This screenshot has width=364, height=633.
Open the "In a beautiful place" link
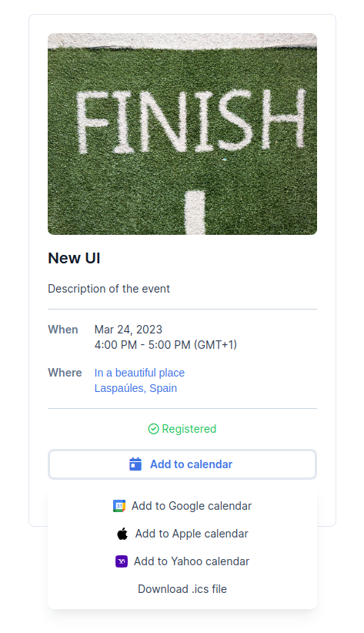coord(139,373)
